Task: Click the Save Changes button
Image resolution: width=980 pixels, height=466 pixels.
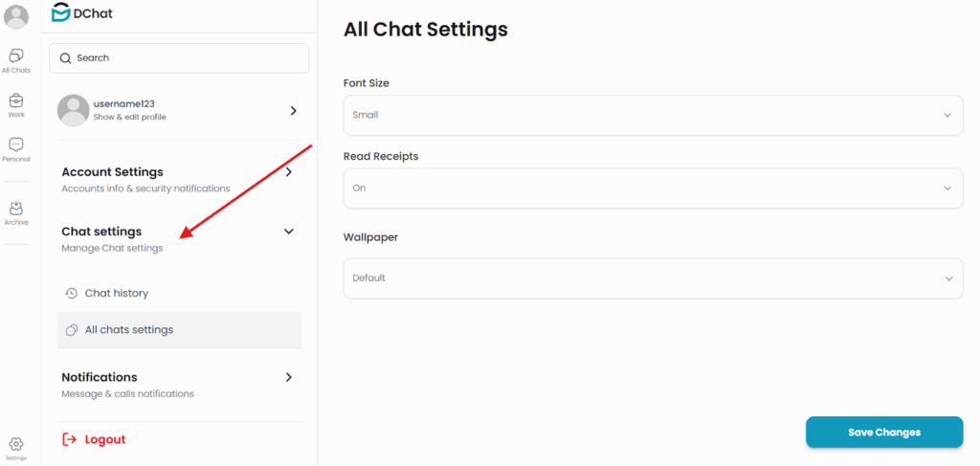Action: click(x=883, y=433)
